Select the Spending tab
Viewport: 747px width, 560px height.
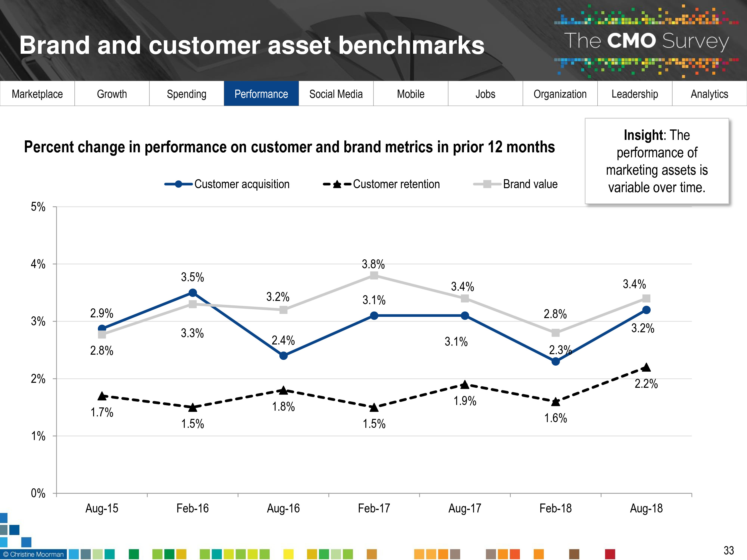(187, 94)
